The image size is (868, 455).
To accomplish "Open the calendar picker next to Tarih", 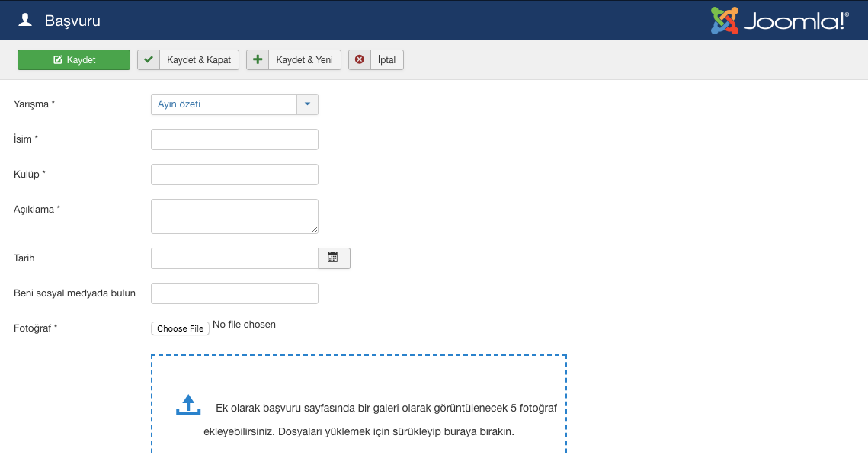I will point(333,258).
